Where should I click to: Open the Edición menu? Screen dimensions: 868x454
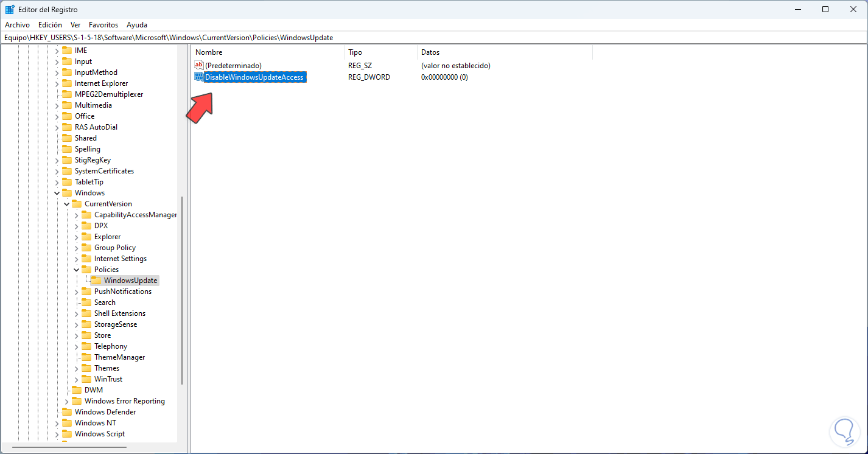[x=50, y=25]
